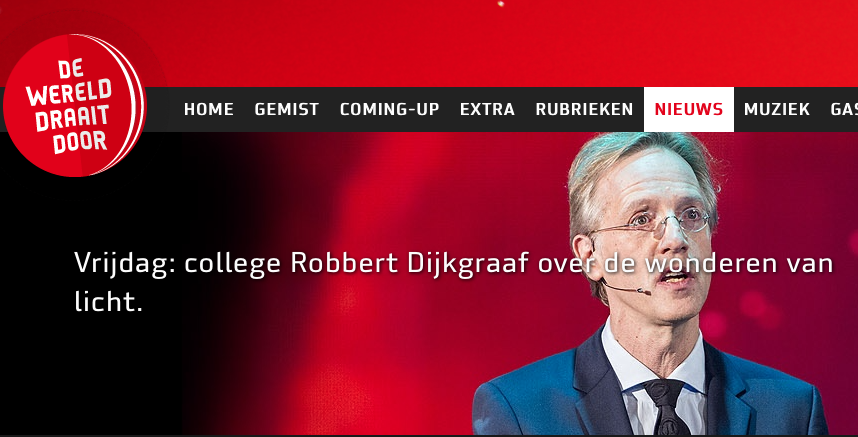Screen dimensions: 858x437
Task: Open the EXTRA section
Action: (x=488, y=109)
